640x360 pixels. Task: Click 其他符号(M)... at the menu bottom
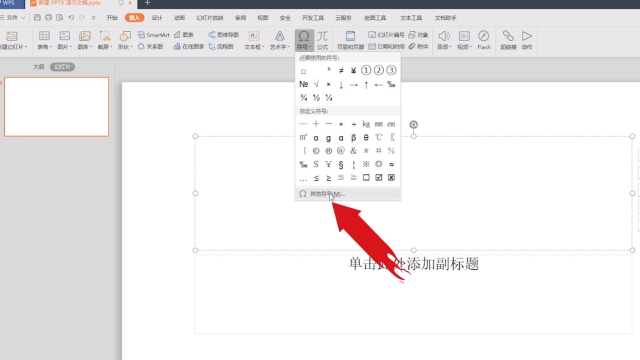348,194
